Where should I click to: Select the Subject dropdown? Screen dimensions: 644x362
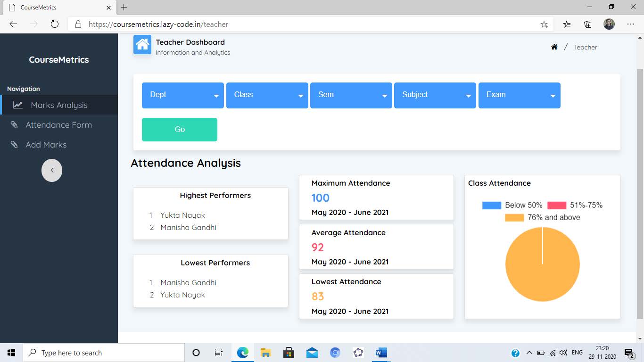(x=435, y=95)
